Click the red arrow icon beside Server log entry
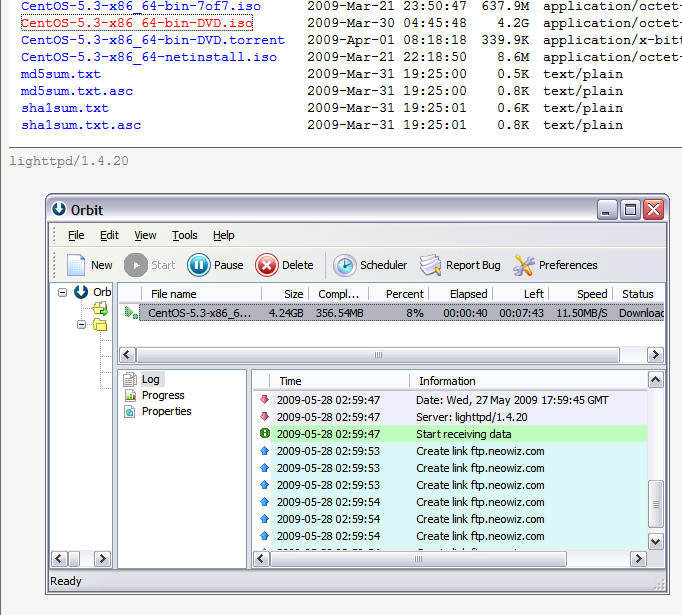682x615 pixels. pyautogui.click(x=264, y=416)
